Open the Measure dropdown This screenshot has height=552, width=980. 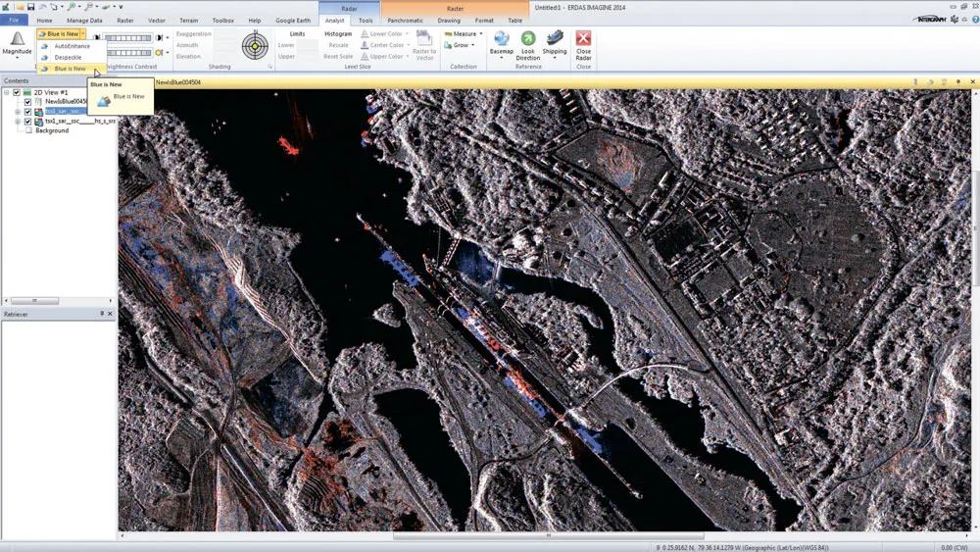(464, 33)
